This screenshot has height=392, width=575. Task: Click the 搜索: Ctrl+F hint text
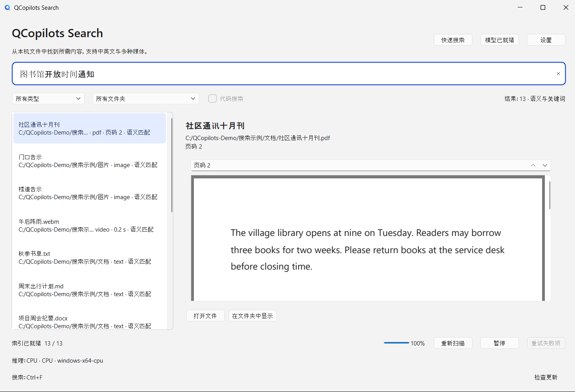pyautogui.click(x=27, y=377)
